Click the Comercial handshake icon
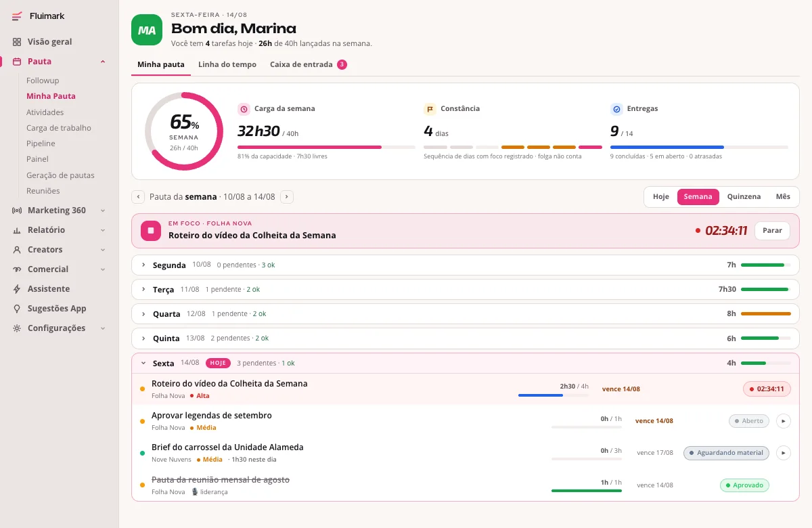 (17, 269)
